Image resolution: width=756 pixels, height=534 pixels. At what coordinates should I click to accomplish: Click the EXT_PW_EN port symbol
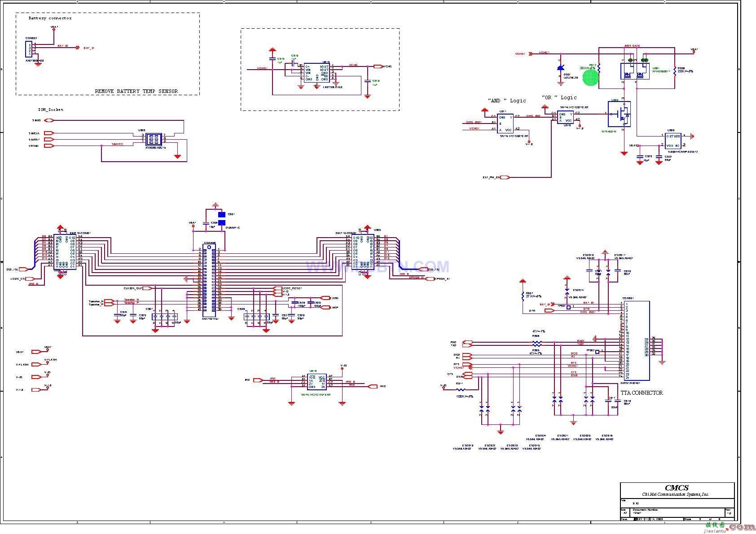point(505,177)
